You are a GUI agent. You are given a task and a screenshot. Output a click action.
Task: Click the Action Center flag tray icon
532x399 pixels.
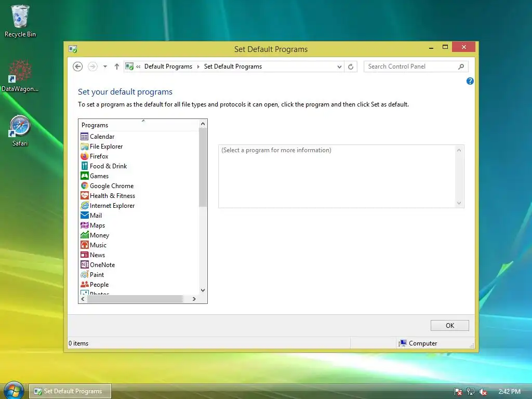[458, 392]
